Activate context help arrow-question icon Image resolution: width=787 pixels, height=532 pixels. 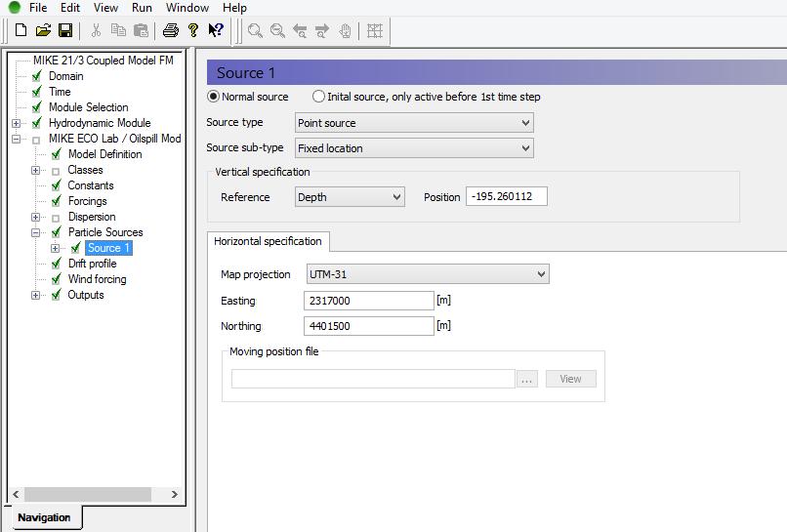(216, 30)
